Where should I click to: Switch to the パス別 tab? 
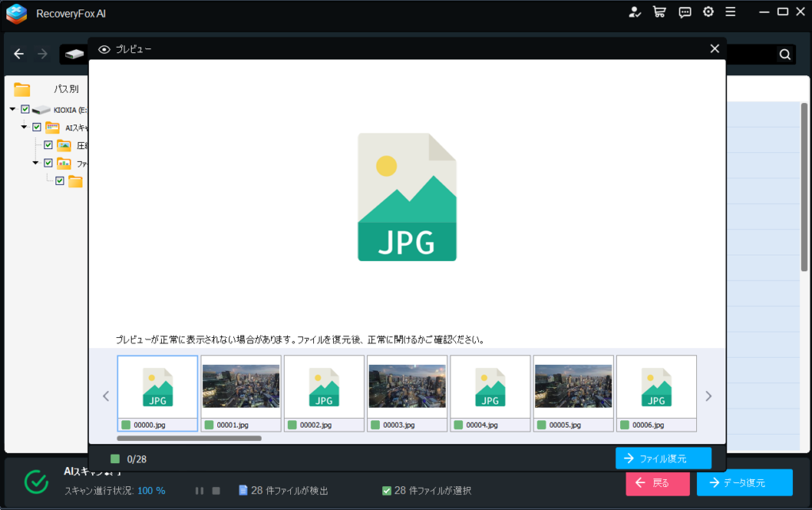click(x=66, y=89)
